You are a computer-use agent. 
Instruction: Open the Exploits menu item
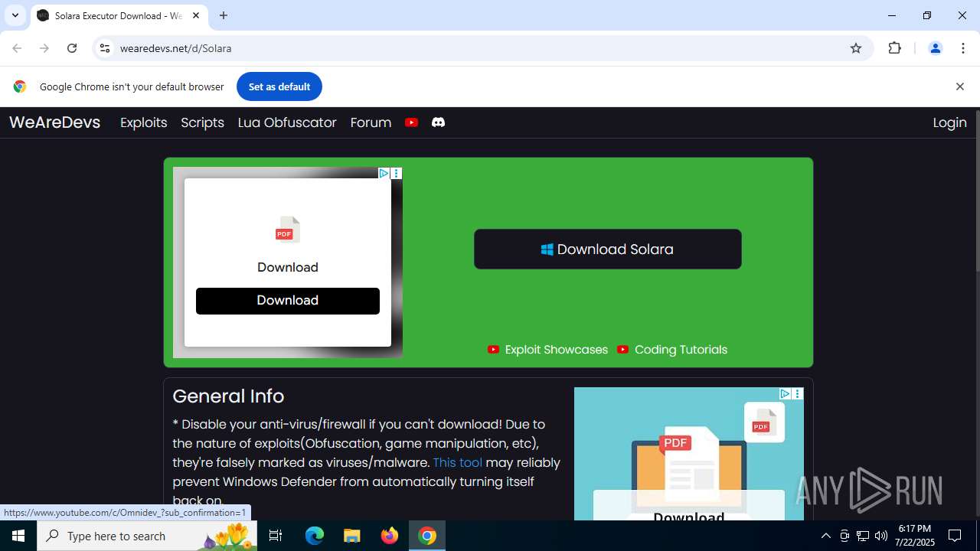tap(143, 122)
